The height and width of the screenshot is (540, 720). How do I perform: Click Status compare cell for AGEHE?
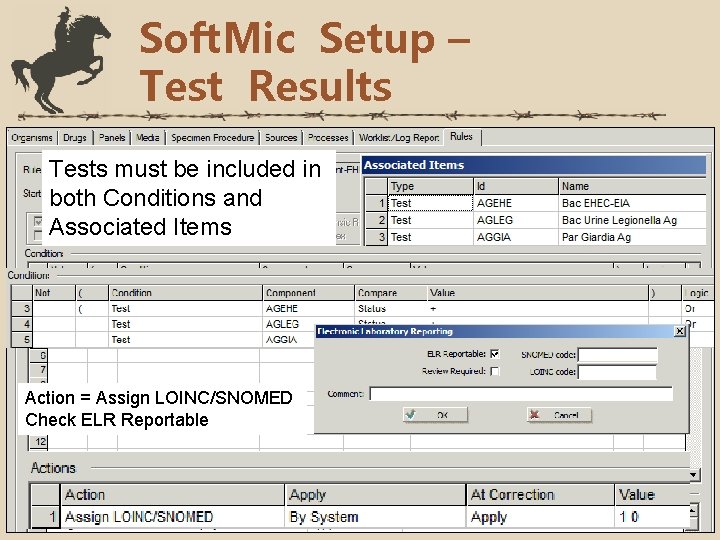pyautogui.click(x=391, y=309)
